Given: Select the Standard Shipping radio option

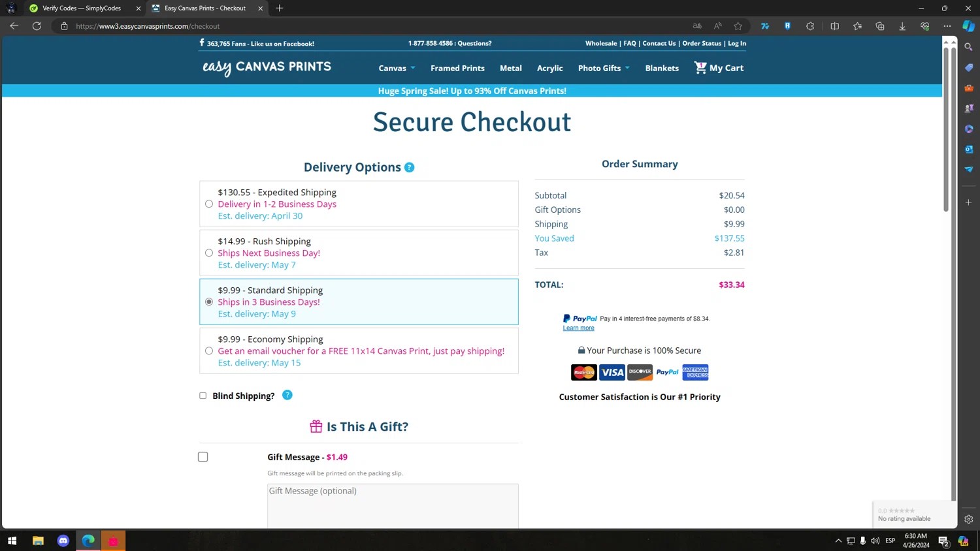Looking at the screenshot, I should (x=209, y=302).
